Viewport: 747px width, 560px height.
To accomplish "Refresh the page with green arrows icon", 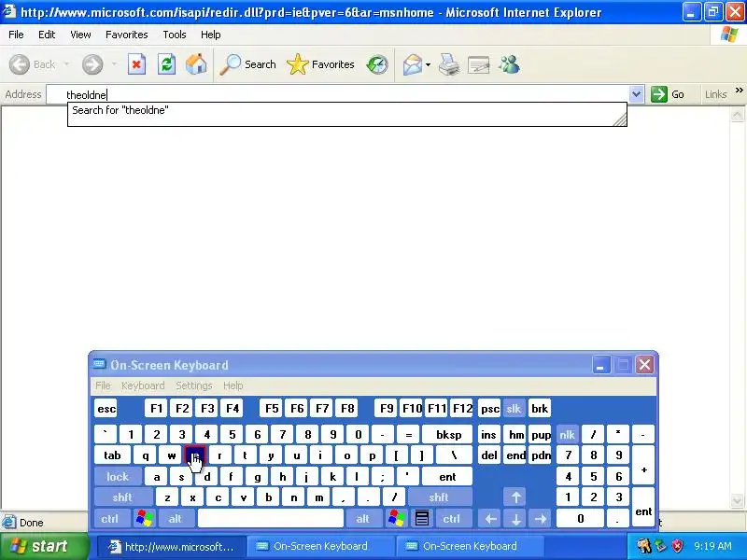I will pyautogui.click(x=166, y=64).
